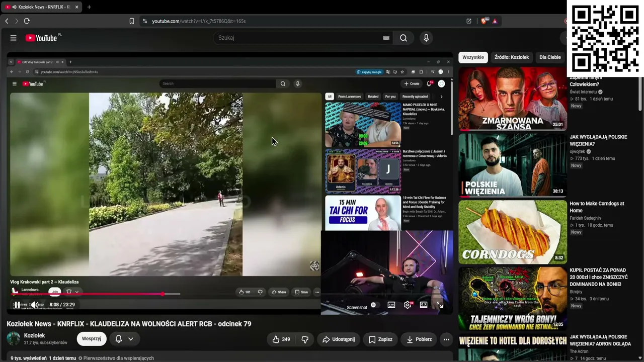Open the Polskie Więzienia thumbnail
The image size is (644, 362).
coord(513,165)
